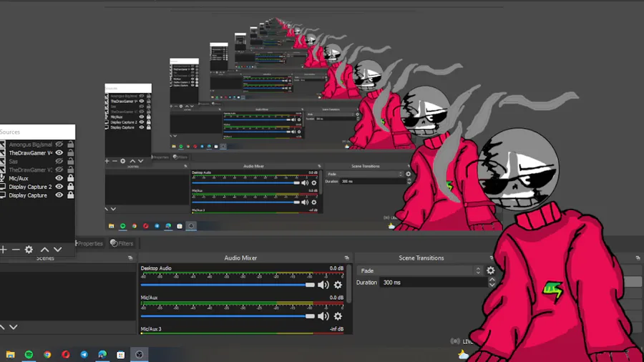Unlock the Mic/Aux source
The image size is (644, 362).
[71, 178]
